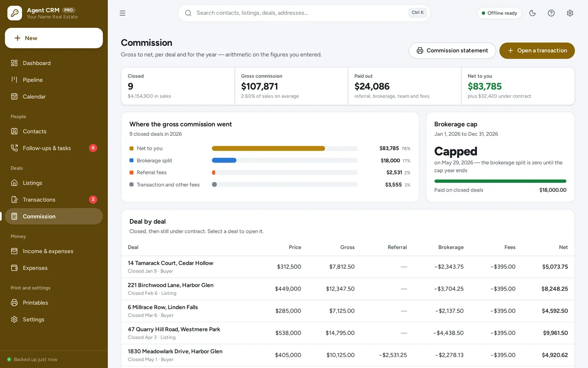
Task: Click the Ctrl K shortcut badge
Action: point(417,13)
